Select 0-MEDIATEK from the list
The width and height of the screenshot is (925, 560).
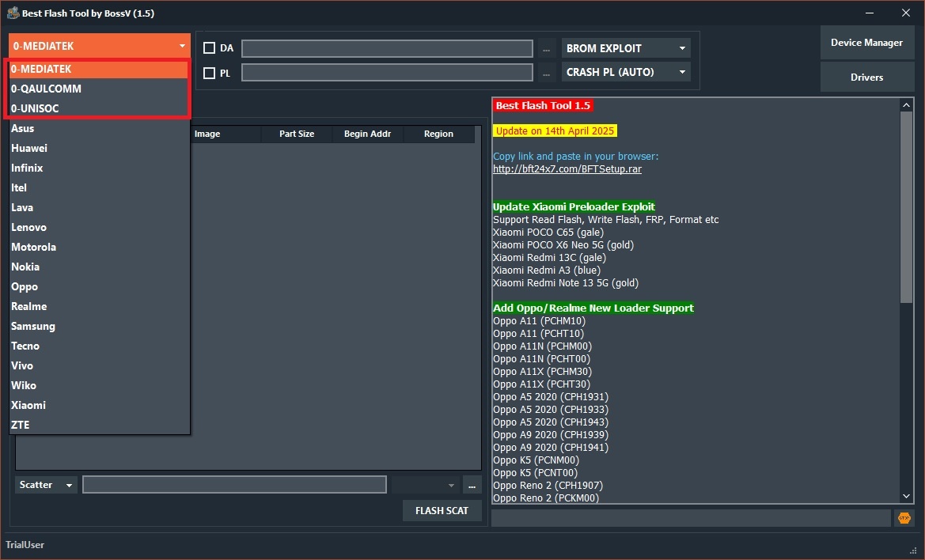99,69
